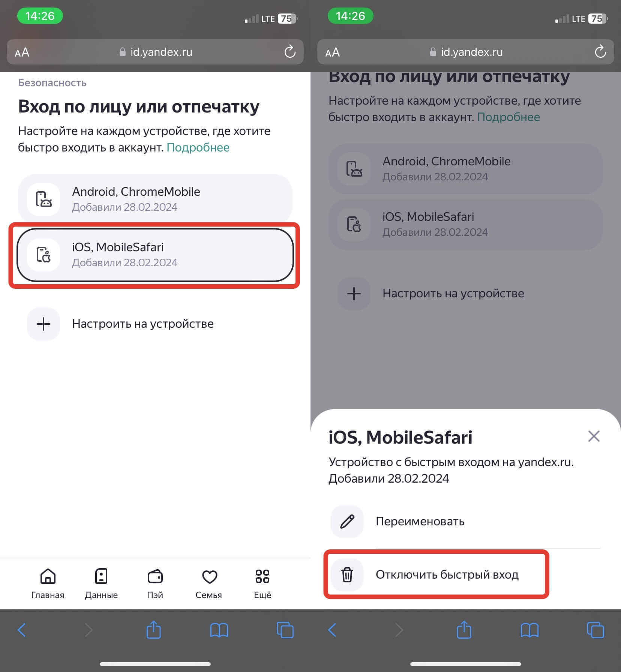
Task: Select Android, ChromeMobile device on left screen
Action: [154, 199]
